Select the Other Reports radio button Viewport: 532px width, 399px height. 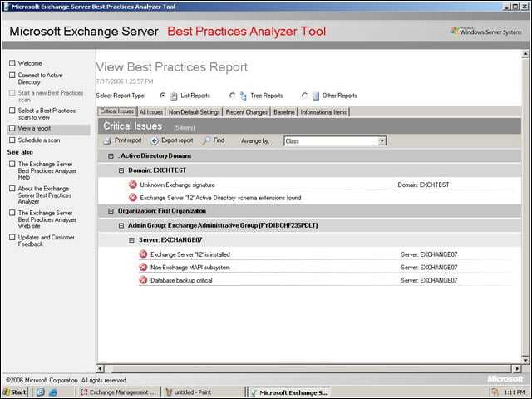tap(305, 96)
